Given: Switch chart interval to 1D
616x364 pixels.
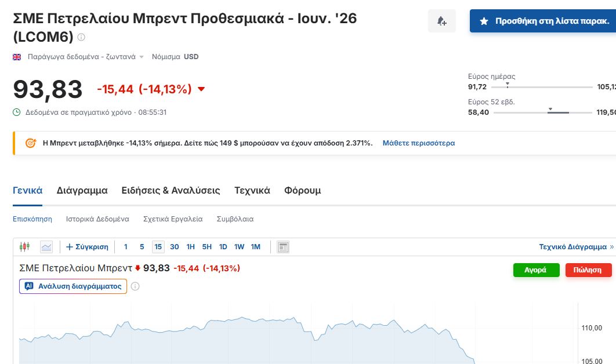Looking at the screenshot, I should click(x=223, y=247).
